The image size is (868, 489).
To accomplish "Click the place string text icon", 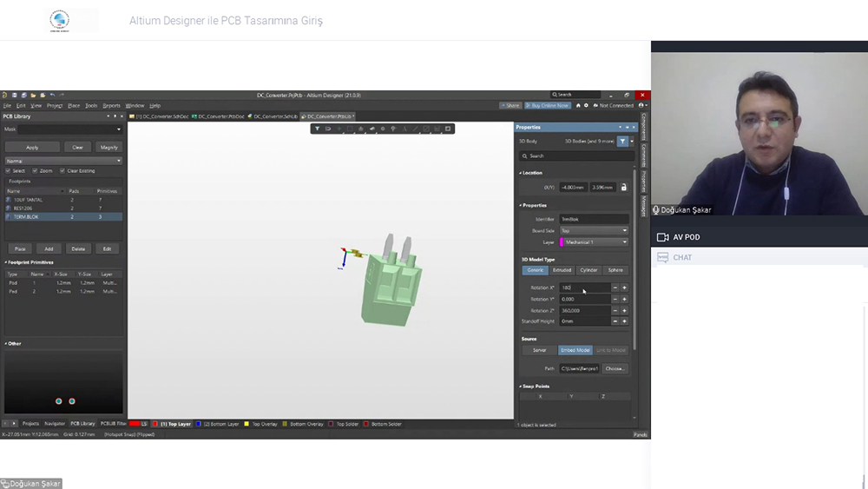I will (404, 129).
